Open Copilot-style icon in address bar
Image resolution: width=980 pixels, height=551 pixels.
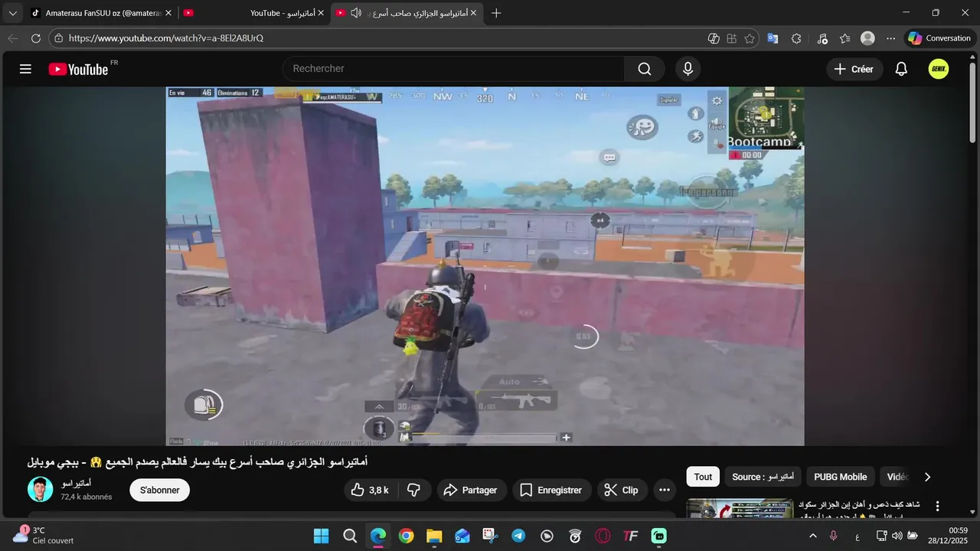coord(714,38)
